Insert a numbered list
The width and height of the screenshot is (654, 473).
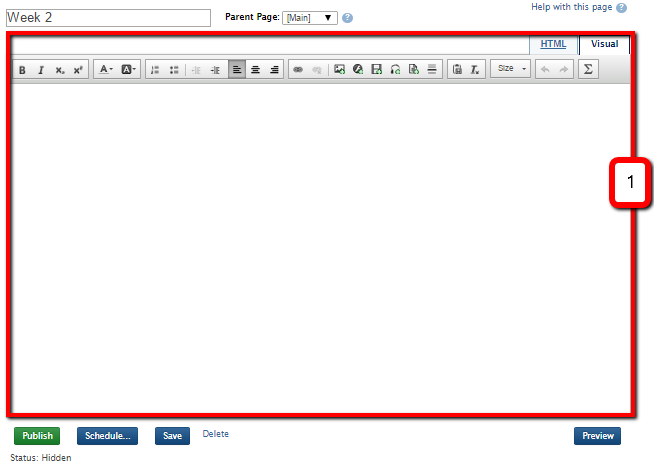155,70
